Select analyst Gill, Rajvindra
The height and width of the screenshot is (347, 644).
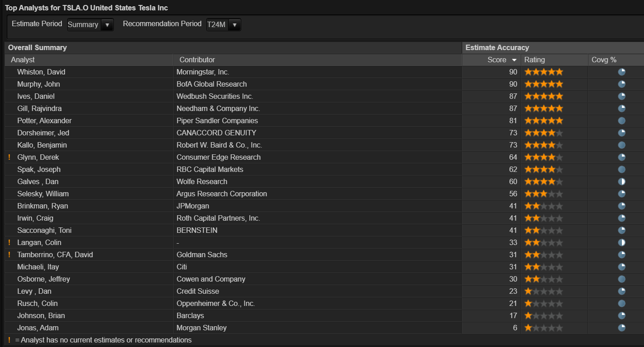pos(39,108)
